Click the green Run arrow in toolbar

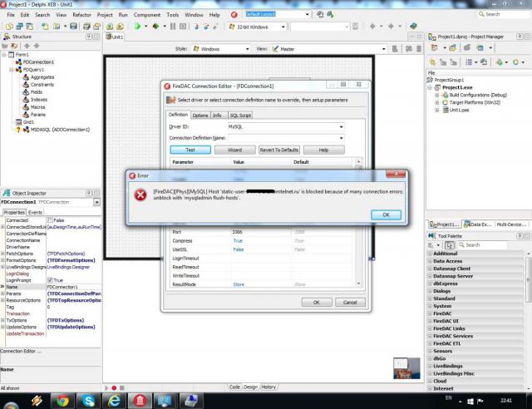tap(137, 26)
